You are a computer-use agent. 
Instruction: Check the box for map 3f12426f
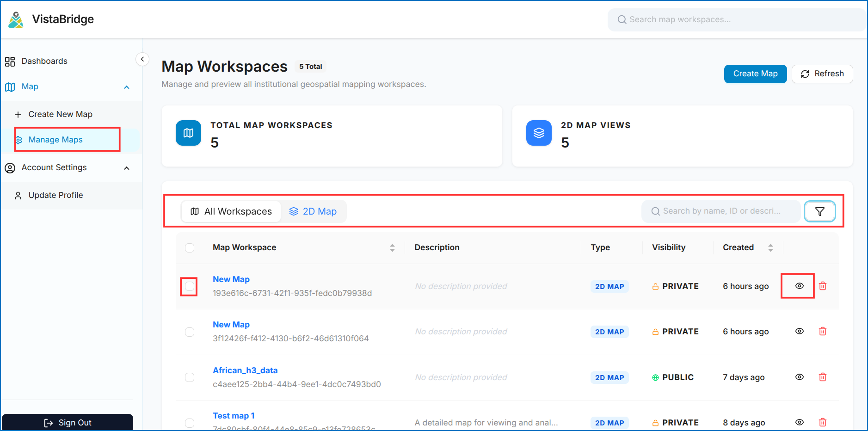coord(190,332)
